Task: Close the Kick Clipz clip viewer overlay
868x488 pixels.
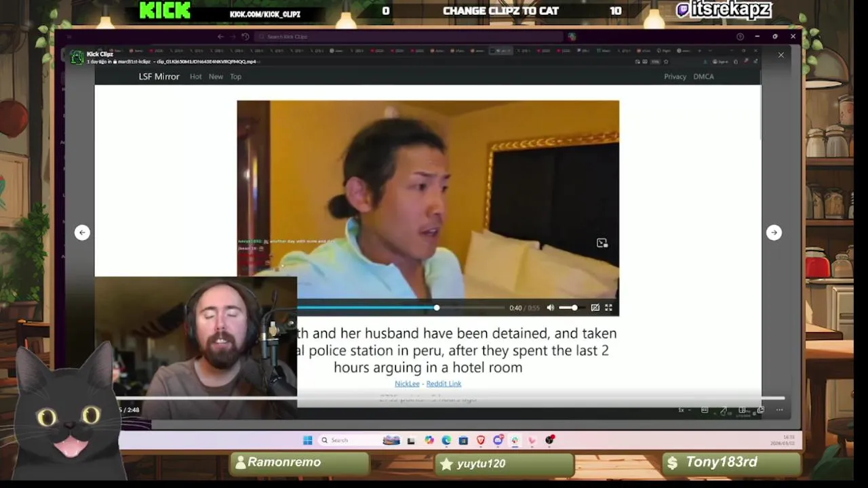Action: point(781,55)
